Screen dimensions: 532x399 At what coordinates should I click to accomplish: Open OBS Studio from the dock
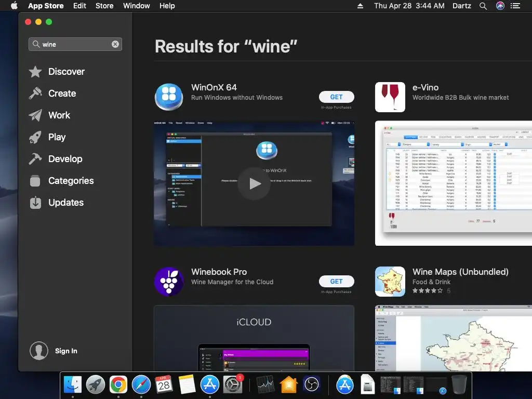point(312,385)
